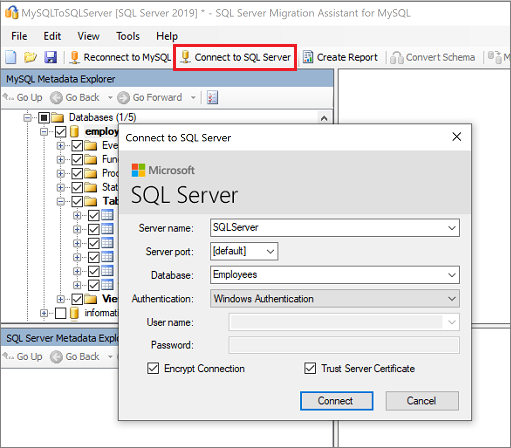The height and width of the screenshot is (448, 511).
Task: Toggle the Databases (1/5) tri-state checkbox
Action: [44, 118]
